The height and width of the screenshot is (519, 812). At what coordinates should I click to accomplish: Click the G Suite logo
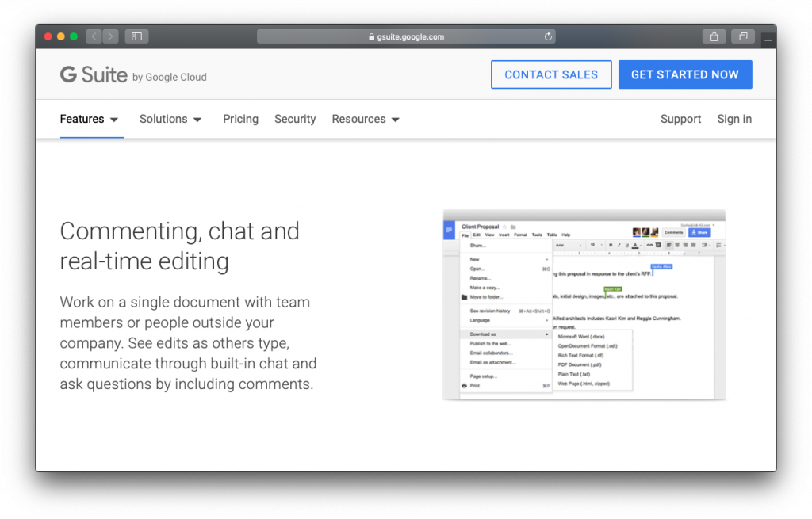pyautogui.click(x=133, y=75)
